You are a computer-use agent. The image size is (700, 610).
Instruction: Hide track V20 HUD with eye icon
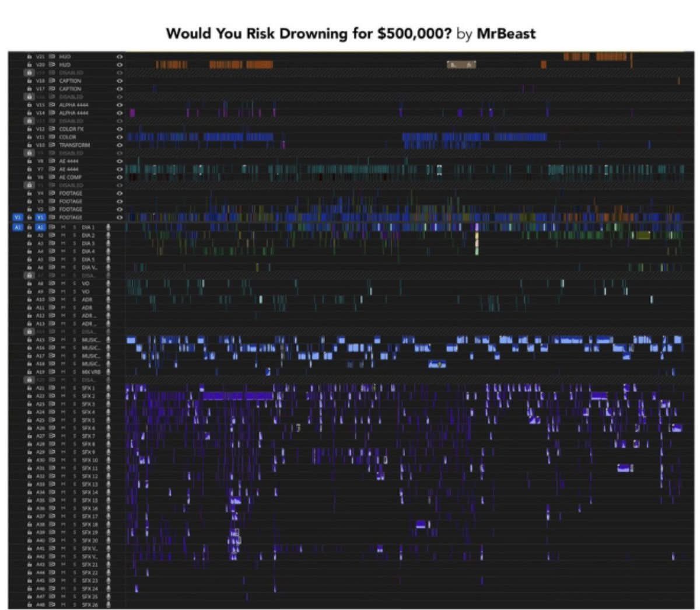[120, 65]
